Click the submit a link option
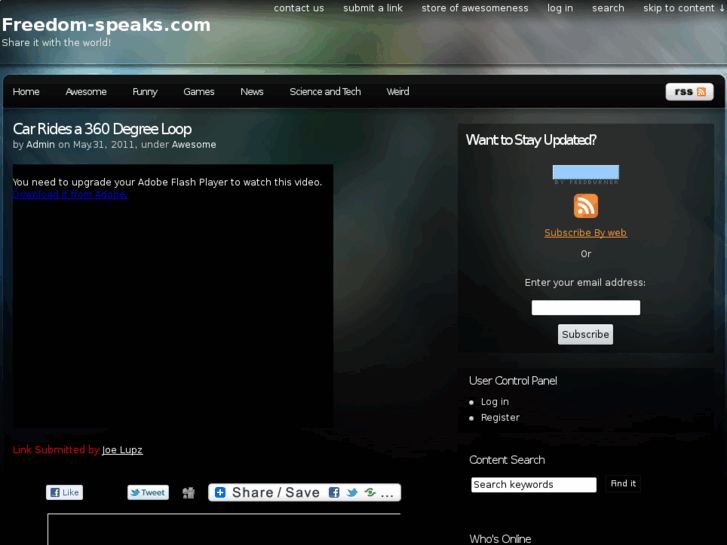Image resolution: width=727 pixels, height=545 pixels. tap(373, 8)
